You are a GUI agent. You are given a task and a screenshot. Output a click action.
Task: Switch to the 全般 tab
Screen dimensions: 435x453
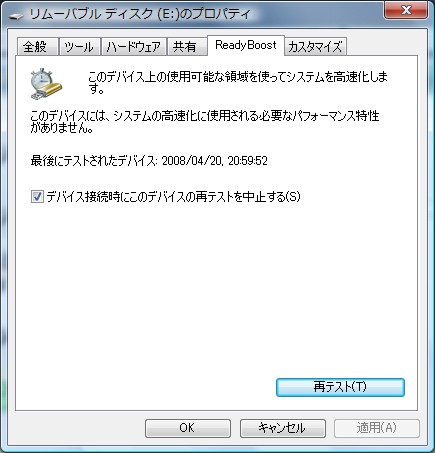(x=37, y=47)
